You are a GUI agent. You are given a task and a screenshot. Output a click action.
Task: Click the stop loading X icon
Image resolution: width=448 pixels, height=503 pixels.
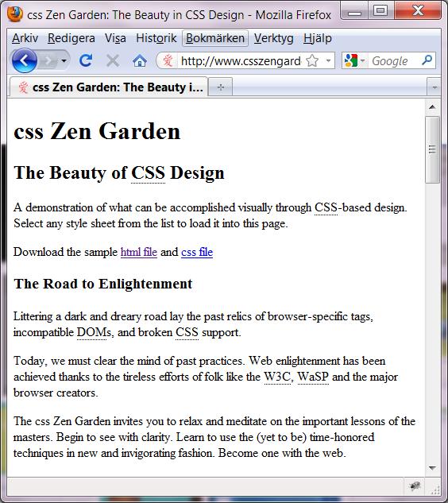[x=113, y=60]
